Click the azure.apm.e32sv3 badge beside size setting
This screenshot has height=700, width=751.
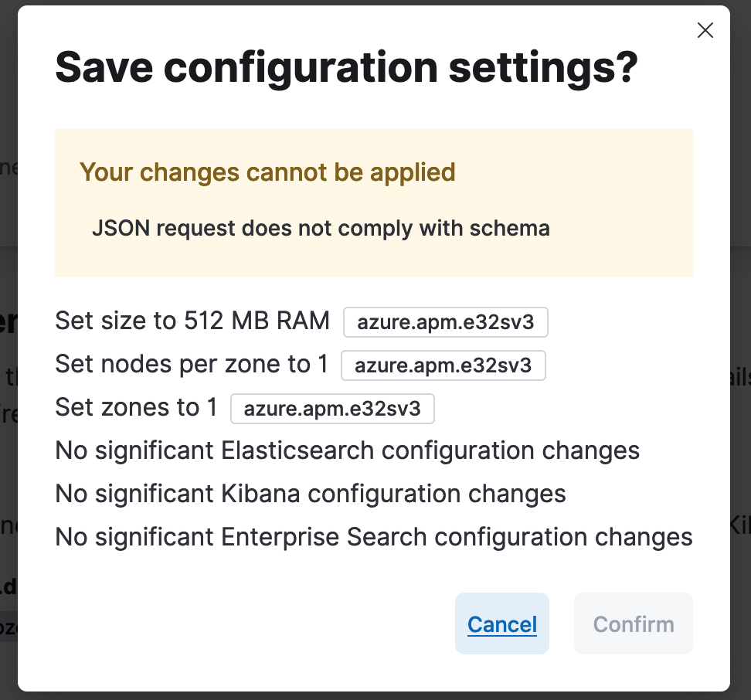click(x=446, y=322)
